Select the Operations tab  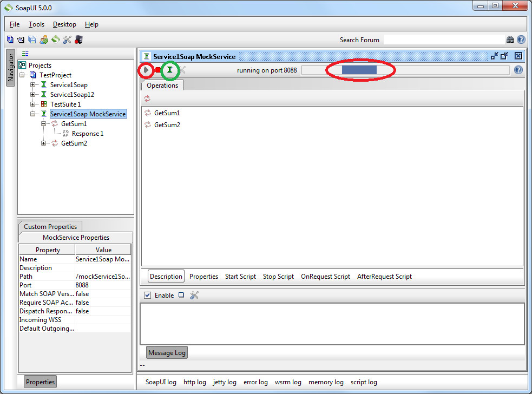162,85
